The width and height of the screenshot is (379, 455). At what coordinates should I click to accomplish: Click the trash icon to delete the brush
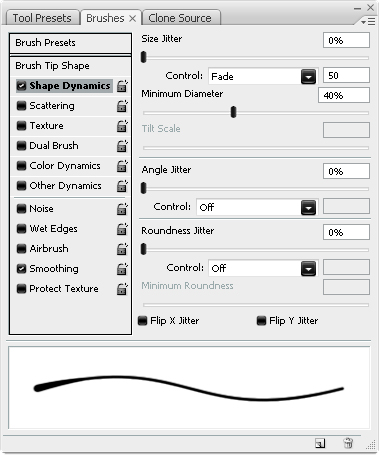click(348, 443)
